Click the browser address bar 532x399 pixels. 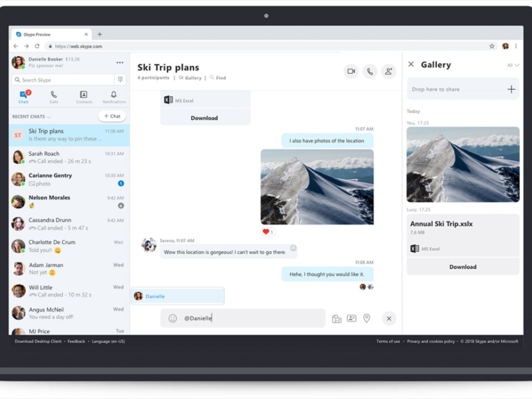coord(266,46)
